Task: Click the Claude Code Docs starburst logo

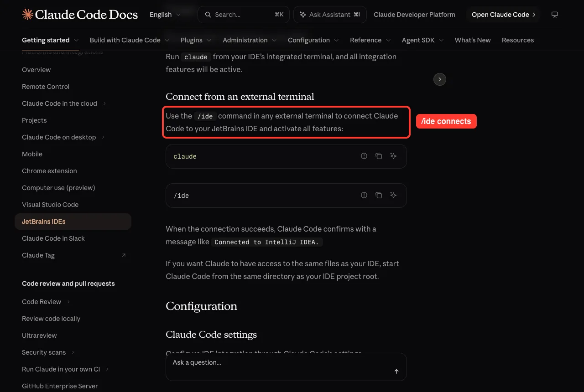Action: click(27, 15)
